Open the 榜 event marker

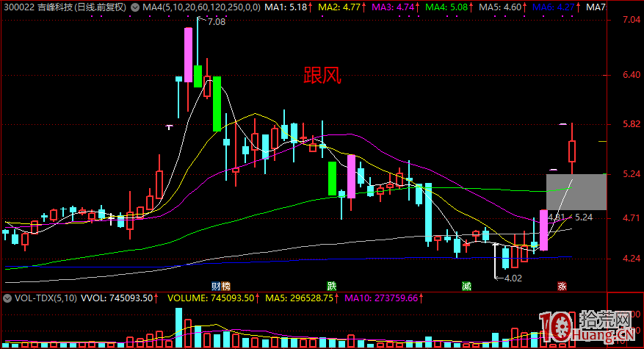225,286
